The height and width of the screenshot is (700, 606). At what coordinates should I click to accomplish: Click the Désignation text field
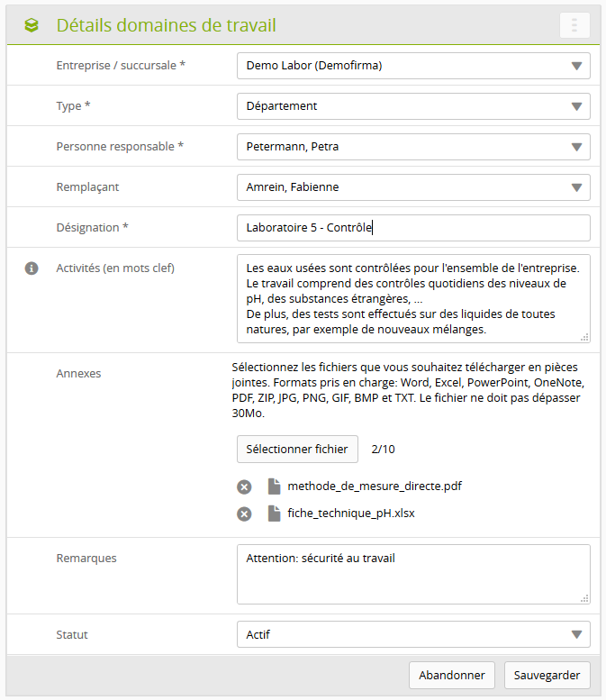coord(413,228)
